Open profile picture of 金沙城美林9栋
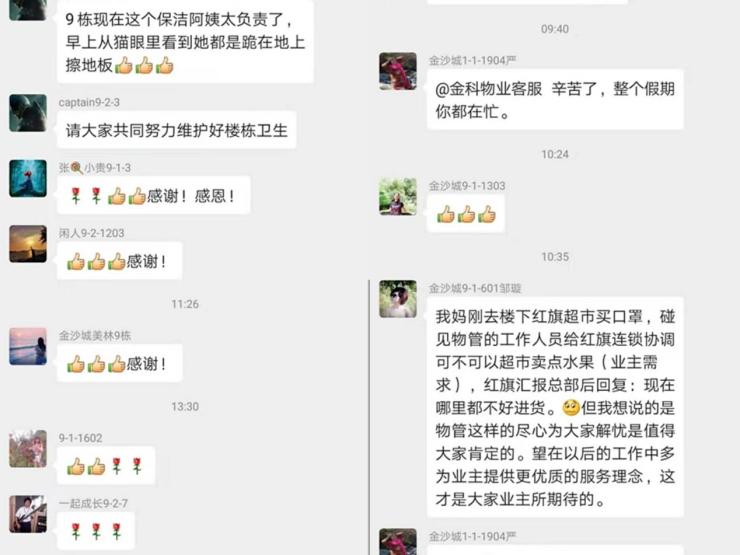Image resolution: width=740 pixels, height=555 pixels. coord(28,346)
